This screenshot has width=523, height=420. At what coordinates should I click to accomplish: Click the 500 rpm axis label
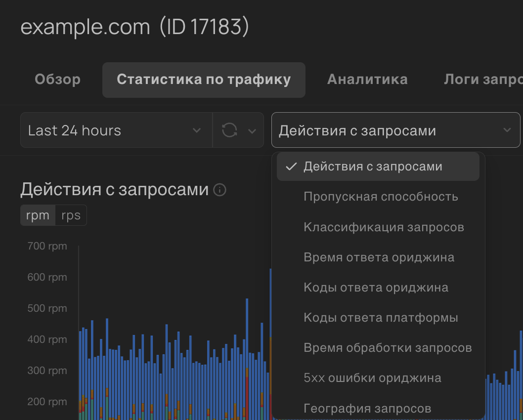(x=47, y=308)
